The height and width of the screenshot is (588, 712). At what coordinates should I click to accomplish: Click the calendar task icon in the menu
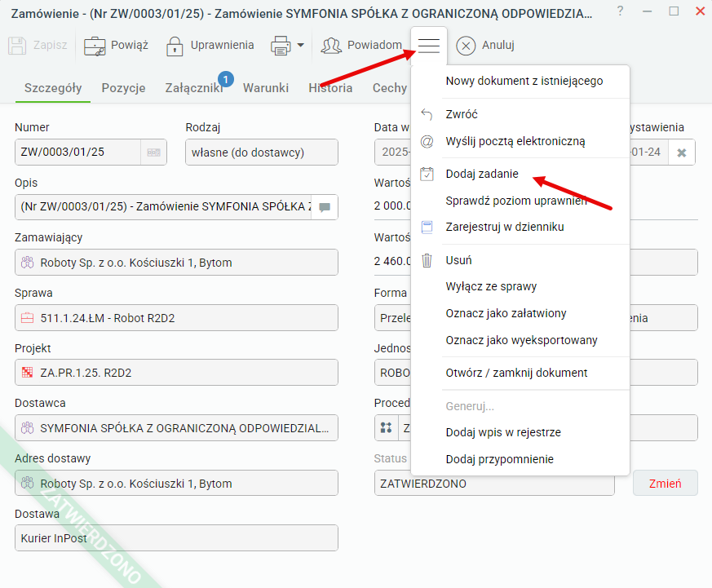coord(427,174)
